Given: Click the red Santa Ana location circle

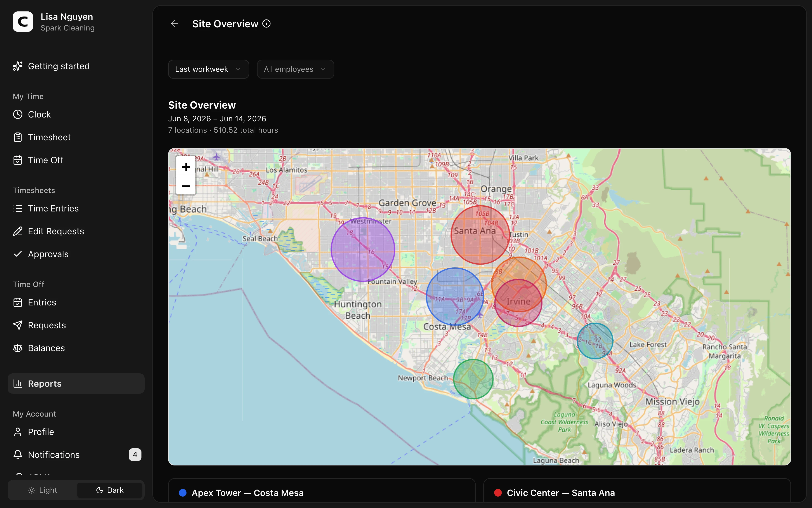Looking at the screenshot, I should (x=480, y=235).
